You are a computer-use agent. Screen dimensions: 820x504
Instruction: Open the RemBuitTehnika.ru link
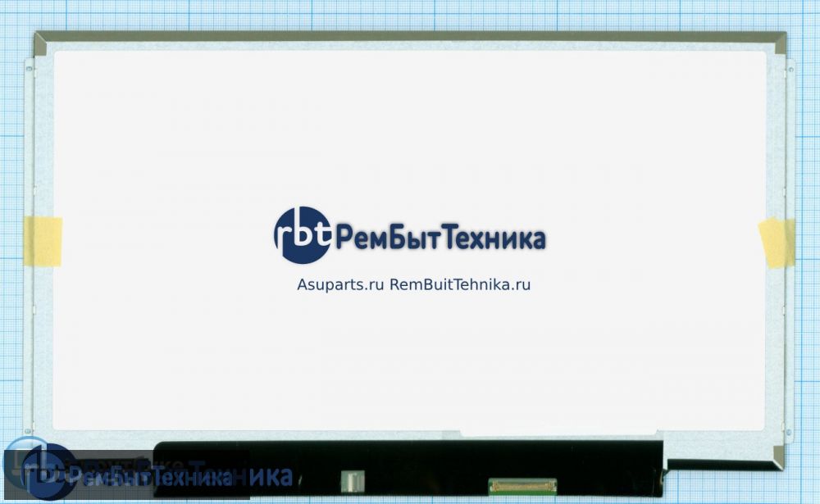(459, 285)
